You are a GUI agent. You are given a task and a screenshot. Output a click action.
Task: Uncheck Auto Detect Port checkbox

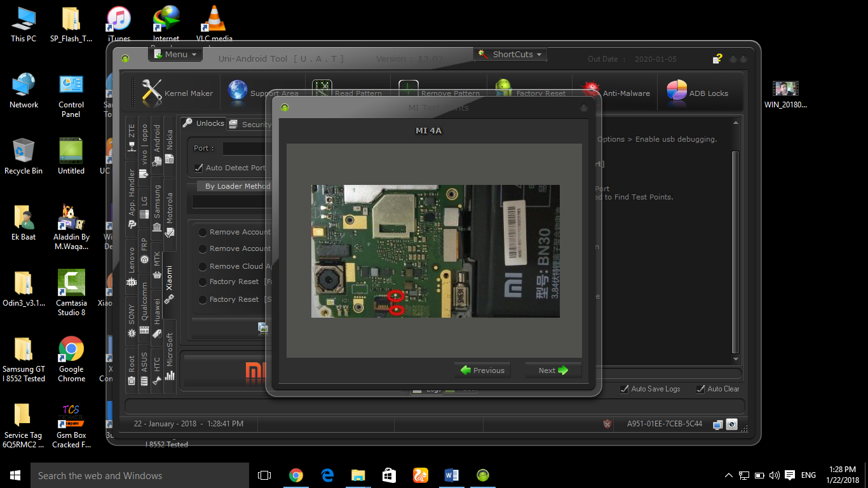click(199, 168)
